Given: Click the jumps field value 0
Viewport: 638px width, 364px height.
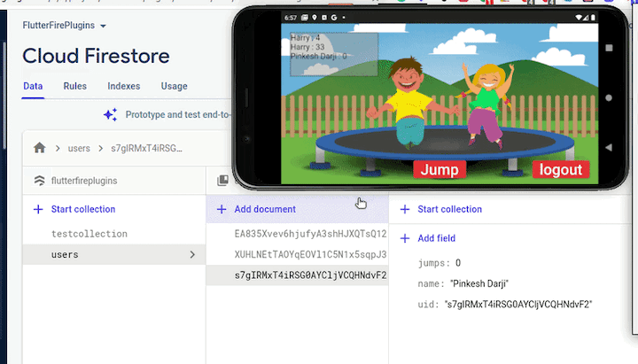Looking at the screenshot, I should [x=458, y=263].
